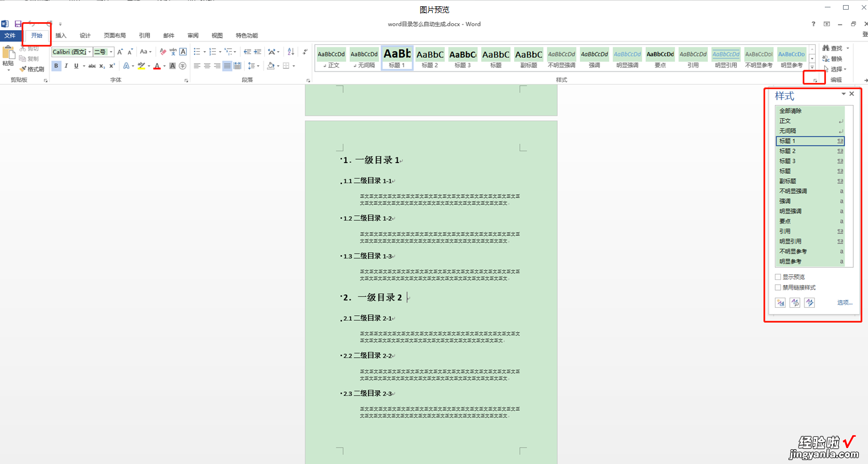The height and width of the screenshot is (464, 868).
Task: Toggle underline formatting
Action: pos(76,66)
